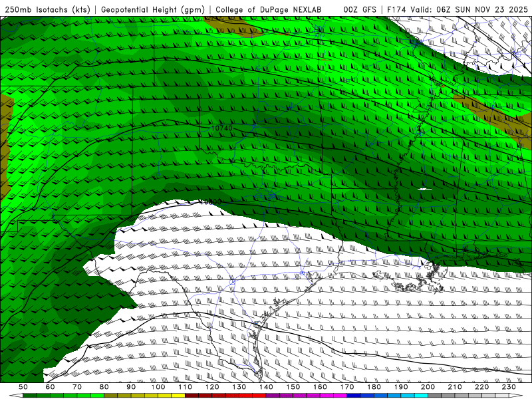This screenshot has width=532, height=399.
Task: Click the right arrow end of color bar
Action: point(516,396)
